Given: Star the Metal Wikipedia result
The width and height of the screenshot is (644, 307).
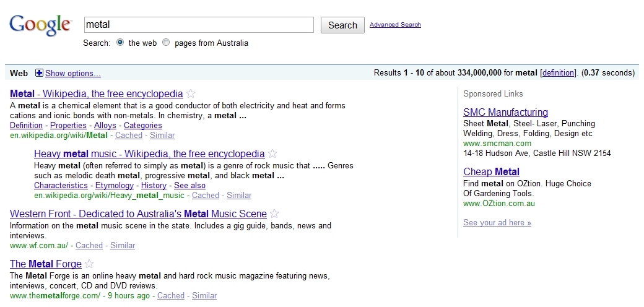Looking at the screenshot, I should 191,94.
